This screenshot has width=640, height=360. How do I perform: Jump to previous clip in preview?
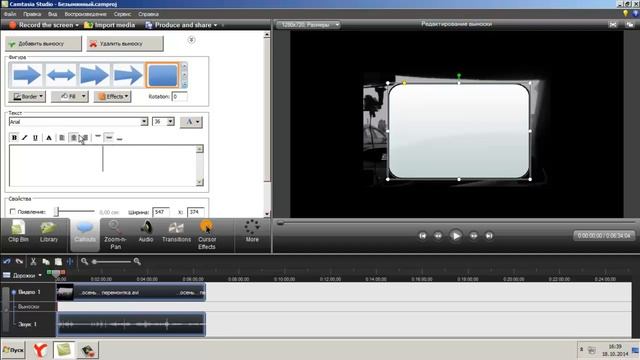422,236
